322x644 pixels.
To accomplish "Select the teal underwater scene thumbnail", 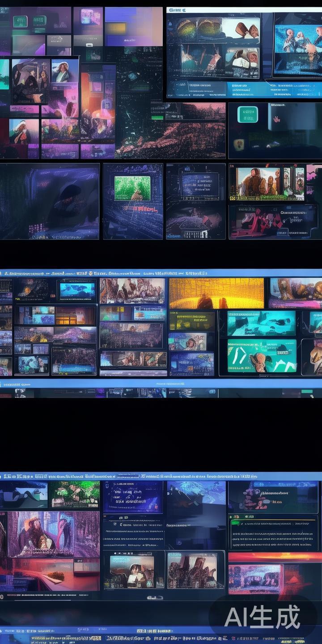I will [262, 323].
